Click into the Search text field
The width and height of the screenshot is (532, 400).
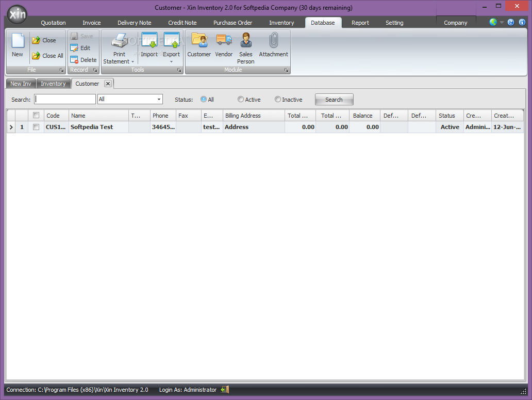click(65, 99)
